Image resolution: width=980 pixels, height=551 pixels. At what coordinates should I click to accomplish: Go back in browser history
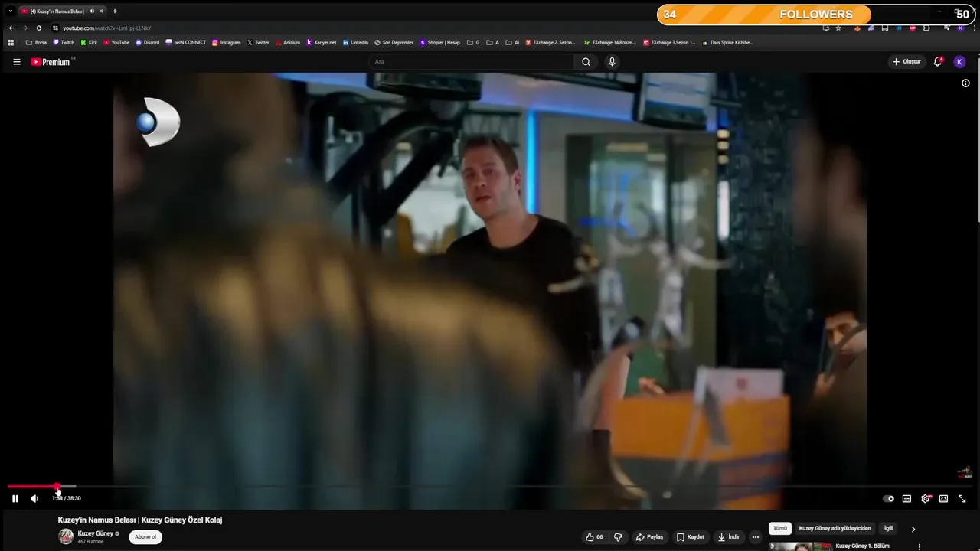[x=11, y=28]
